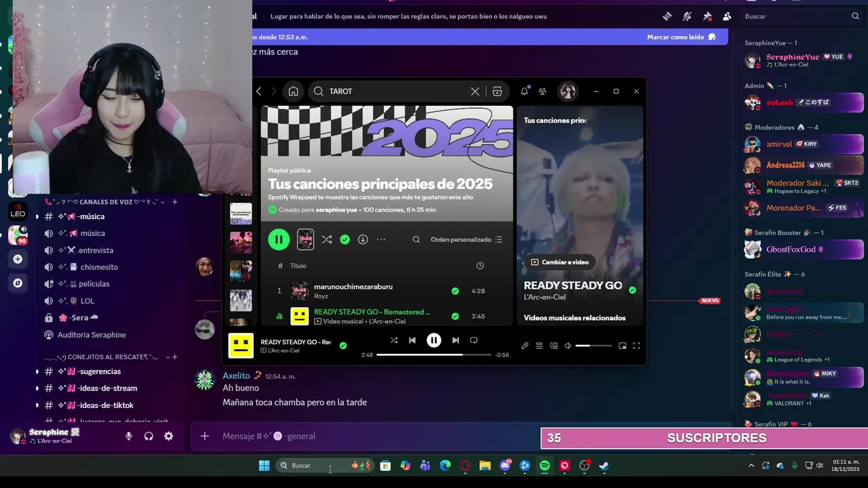Click Spotify song progress bar

pyautogui.click(x=434, y=354)
